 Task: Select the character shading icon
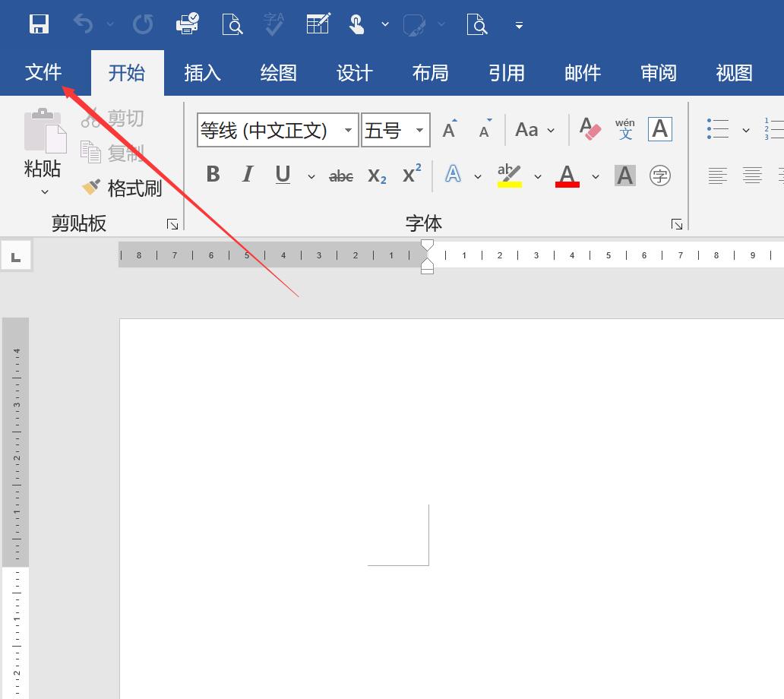coord(624,176)
